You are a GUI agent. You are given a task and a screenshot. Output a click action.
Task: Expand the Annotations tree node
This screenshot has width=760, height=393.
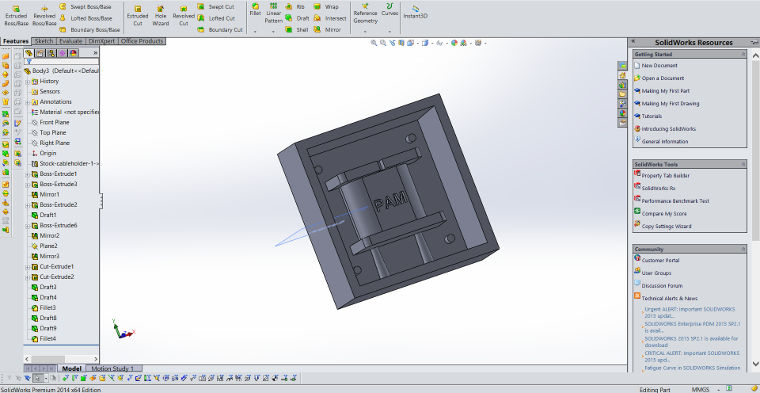pyautogui.click(x=28, y=102)
